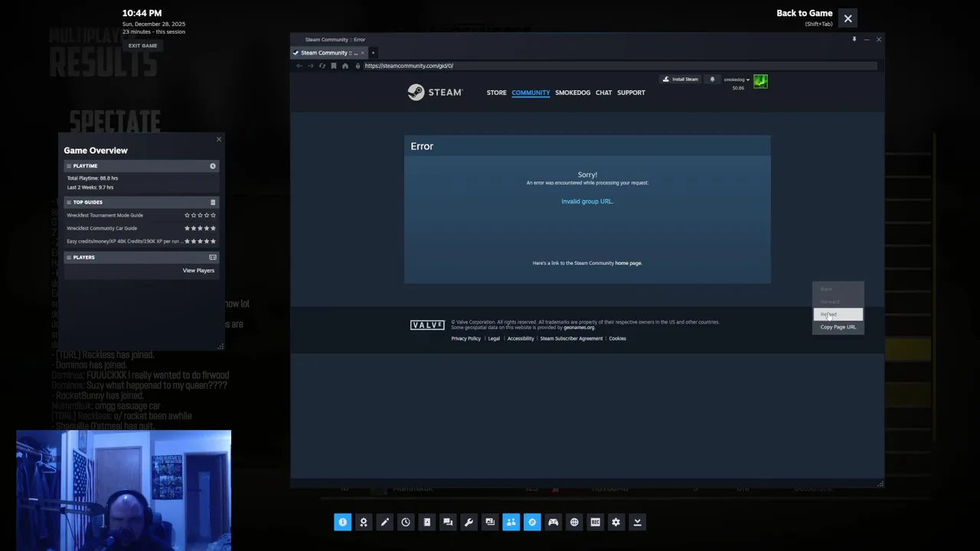980x551 pixels.
Task: Open the Steam Subscriber Agreement link
Action: [571, 338]
